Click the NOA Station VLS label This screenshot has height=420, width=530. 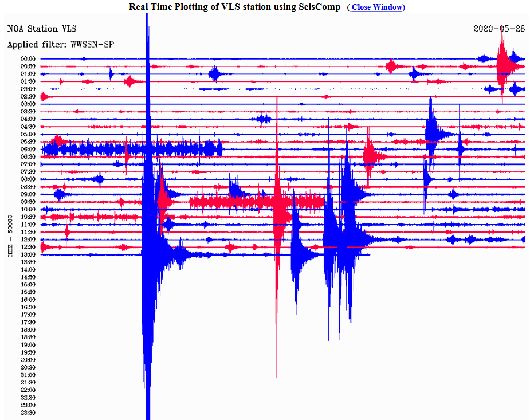41,29
